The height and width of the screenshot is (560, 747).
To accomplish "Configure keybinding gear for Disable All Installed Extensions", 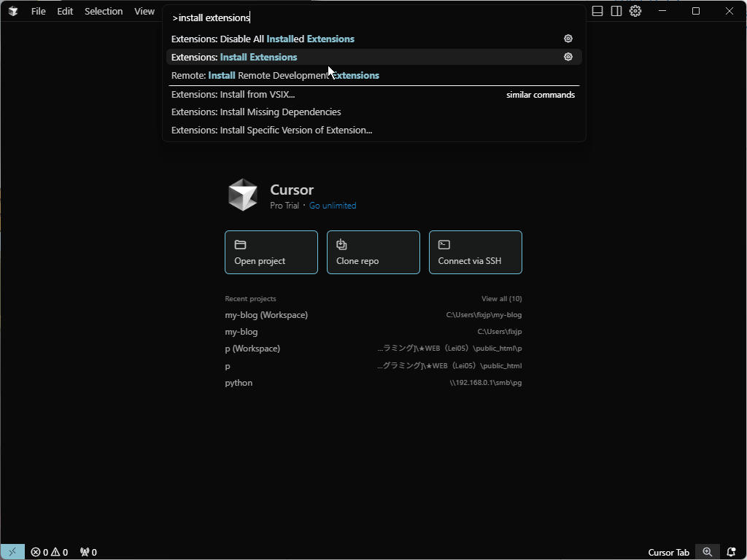I will (x=568, y=39).
